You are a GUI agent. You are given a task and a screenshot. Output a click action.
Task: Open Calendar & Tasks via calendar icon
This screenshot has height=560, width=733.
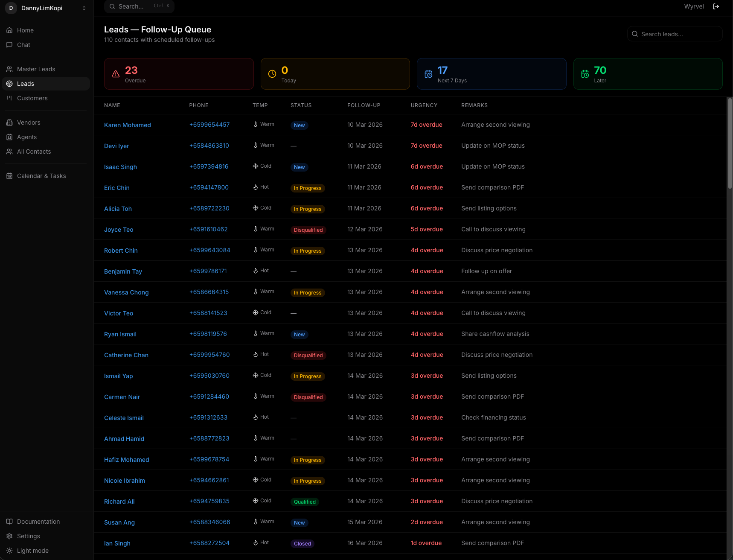pyautogui.click(x=9, y=175)
